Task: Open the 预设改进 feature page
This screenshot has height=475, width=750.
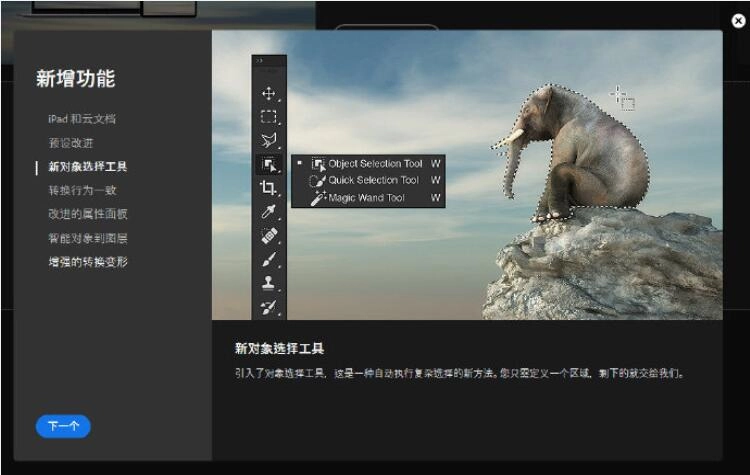Action: 69,143
